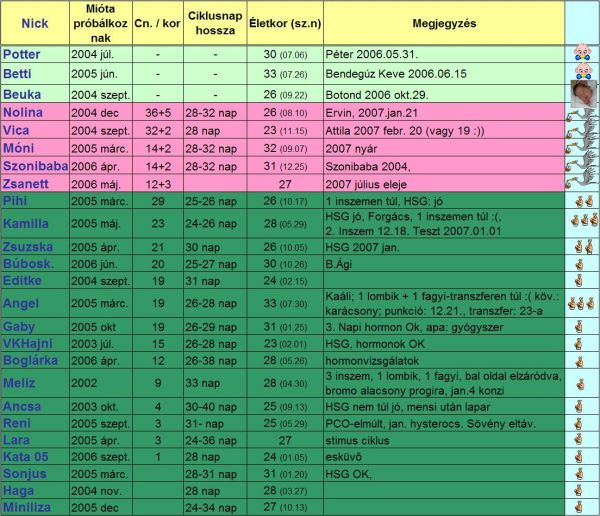Click the baby icon in Potter's row
The image size is (600, 516).
[x=580, y=53]
